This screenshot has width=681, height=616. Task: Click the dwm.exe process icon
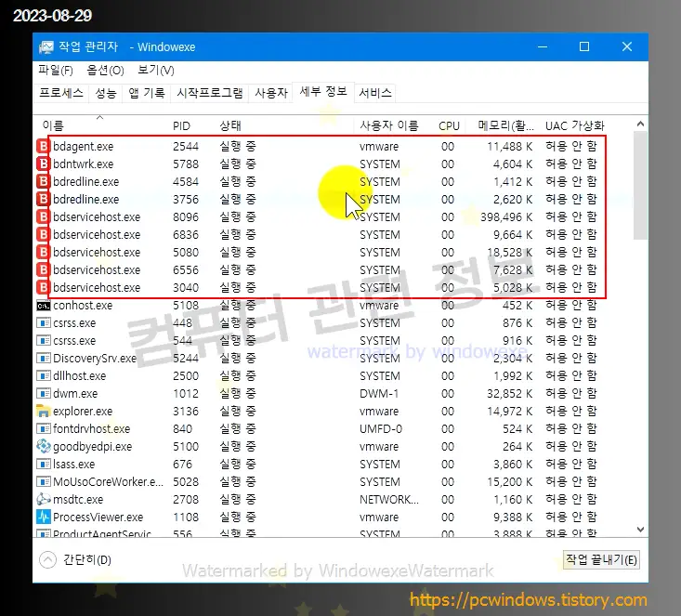(x=43, y=394)
